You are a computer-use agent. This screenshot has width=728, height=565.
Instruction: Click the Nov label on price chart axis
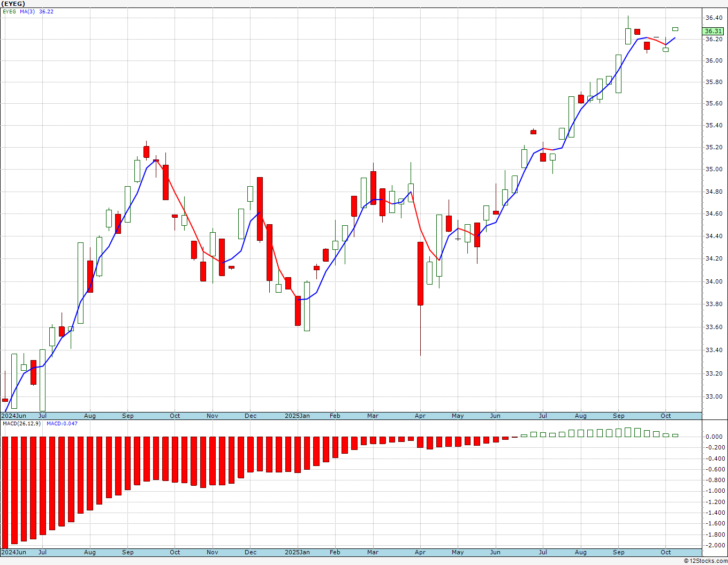coord(213,416)
